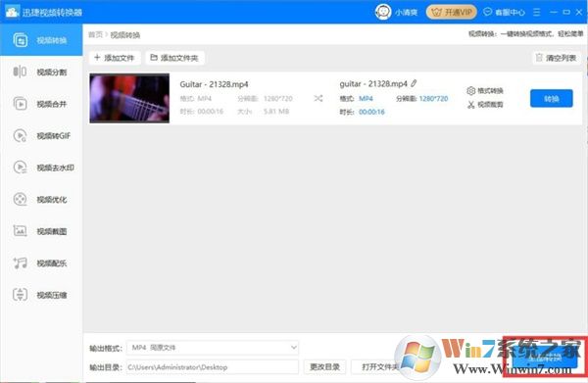This screenshot has width=588, height=383.
Task: Click the pencil icon to rename output file
Action: point(414,83)
